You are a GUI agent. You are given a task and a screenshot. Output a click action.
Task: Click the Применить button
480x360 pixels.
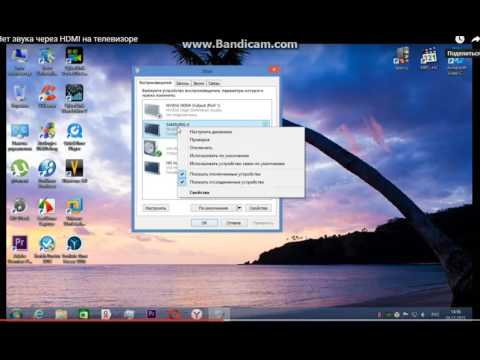point(263,223)
